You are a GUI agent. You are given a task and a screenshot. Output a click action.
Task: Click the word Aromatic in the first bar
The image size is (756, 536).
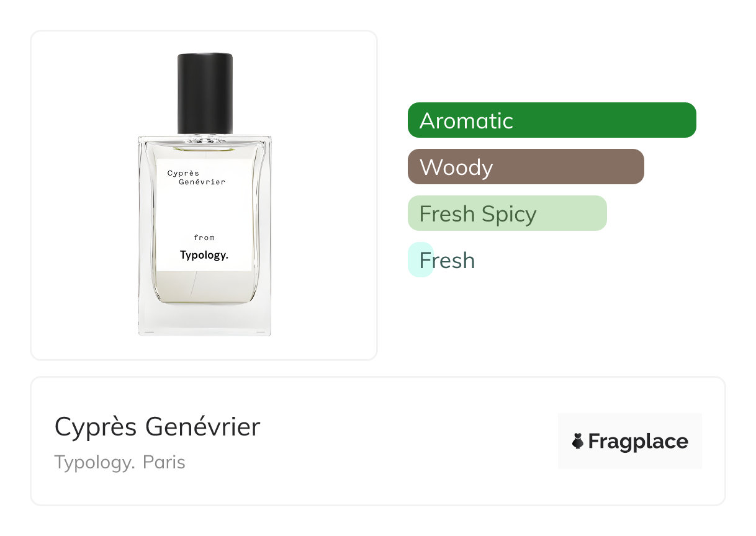[x=466, y=120]
